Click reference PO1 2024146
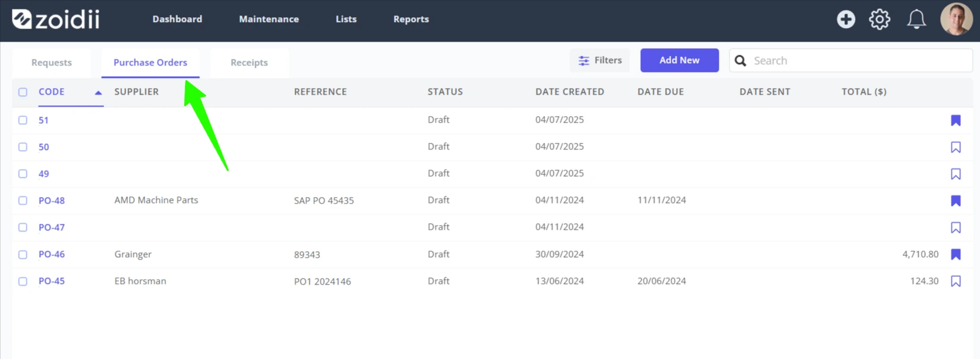This screenshot has width=980, height=359. tap(323, 282)
